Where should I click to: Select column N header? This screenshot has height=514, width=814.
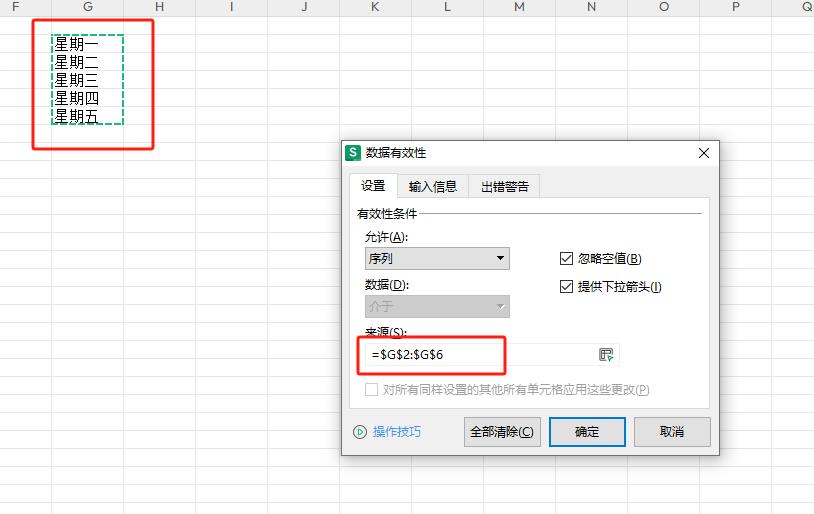(591, 7)
